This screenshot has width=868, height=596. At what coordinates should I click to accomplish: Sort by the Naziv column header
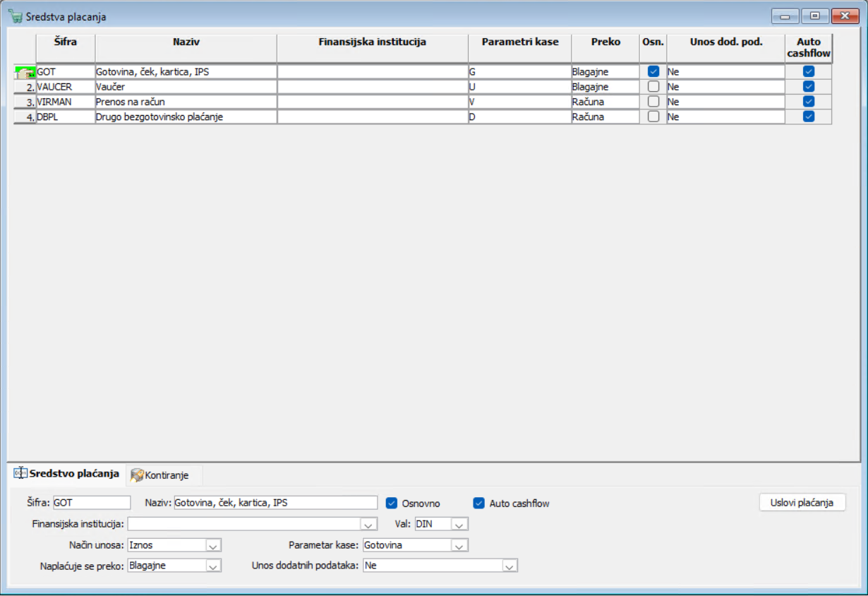pyautogui.click(x=186, y=48)
